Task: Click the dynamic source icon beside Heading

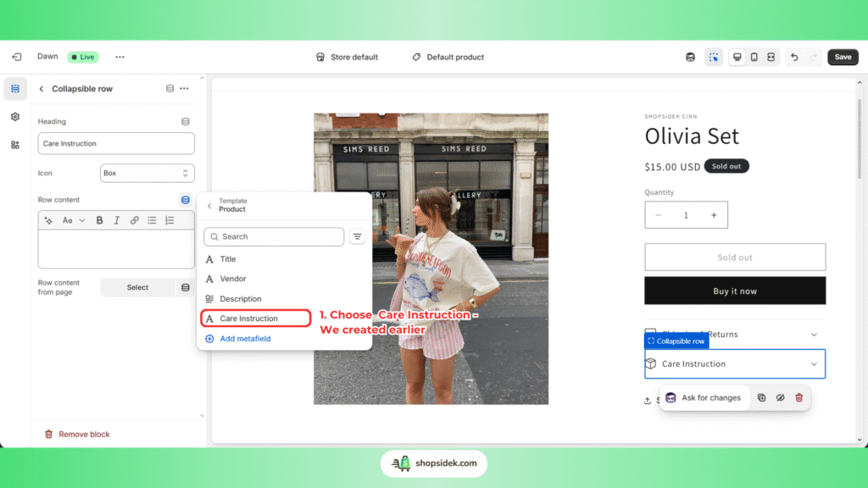Action: (x=186, y=122)
